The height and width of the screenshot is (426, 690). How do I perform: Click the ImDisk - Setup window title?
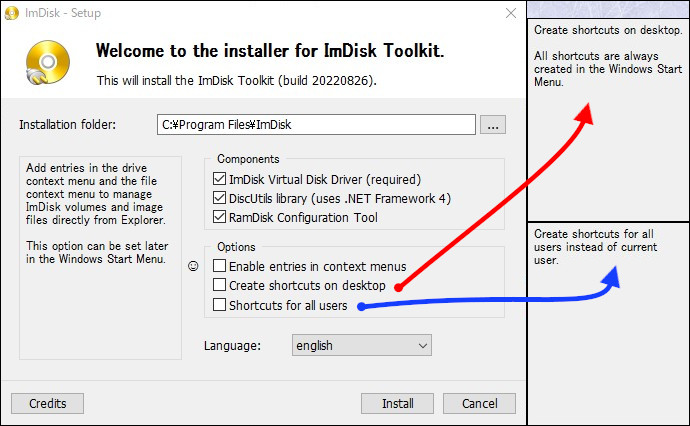point(63,13)
